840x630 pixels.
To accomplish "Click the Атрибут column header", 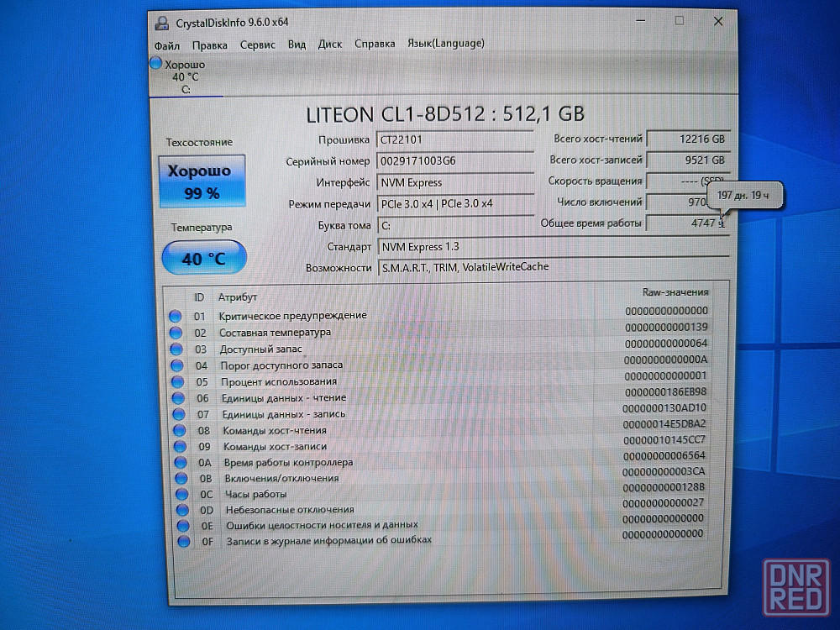I will click(238, 297).
